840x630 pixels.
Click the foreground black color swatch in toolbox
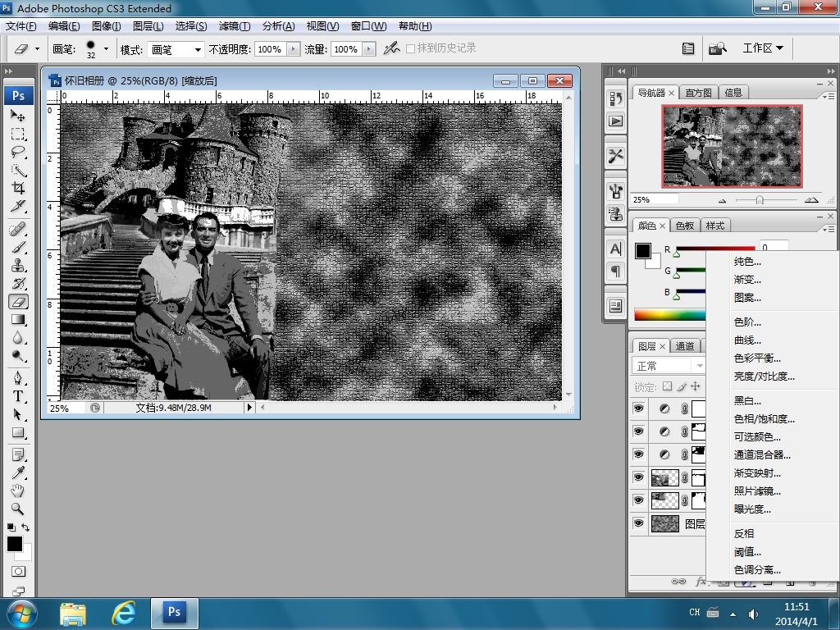point(15,544)
